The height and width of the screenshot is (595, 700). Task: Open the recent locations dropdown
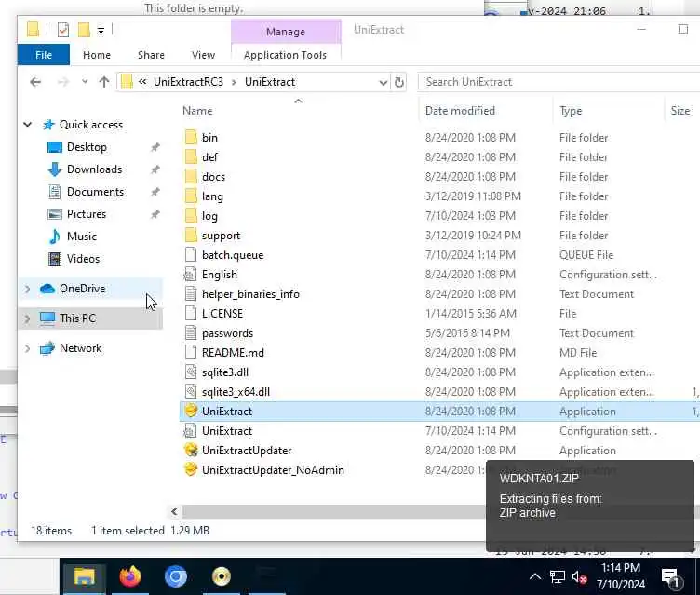click(85, 82)
